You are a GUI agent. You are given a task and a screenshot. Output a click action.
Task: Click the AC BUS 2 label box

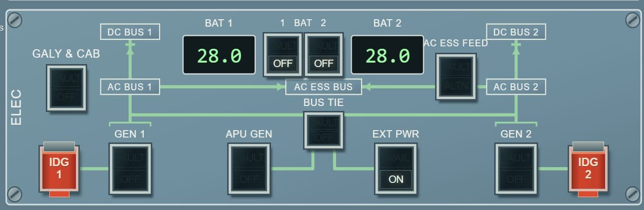tap(516, 87)
